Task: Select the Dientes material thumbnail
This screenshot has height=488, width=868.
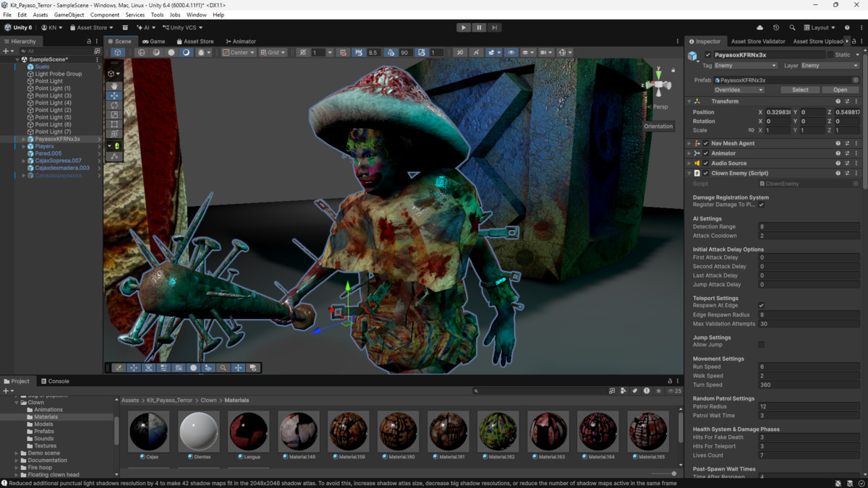Action: pos(198,432)
